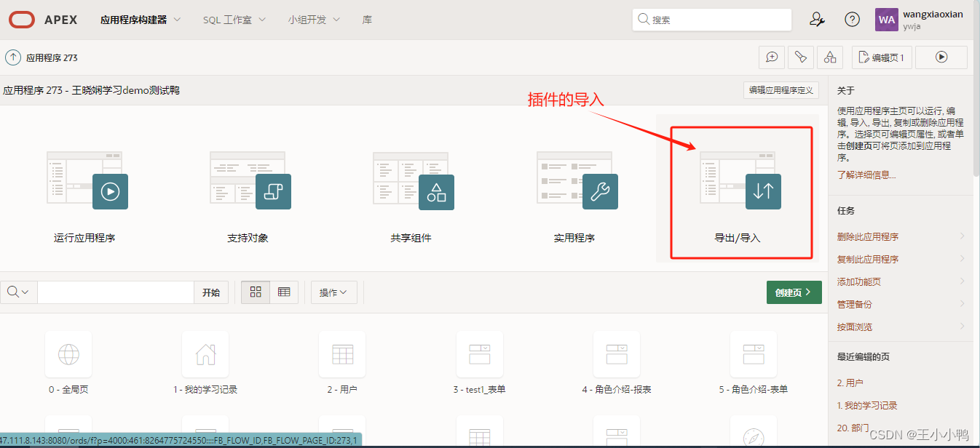The height and width of the screenshot is (448, 980).
Task: Click the page search input field
Action: tap(115, 292)
